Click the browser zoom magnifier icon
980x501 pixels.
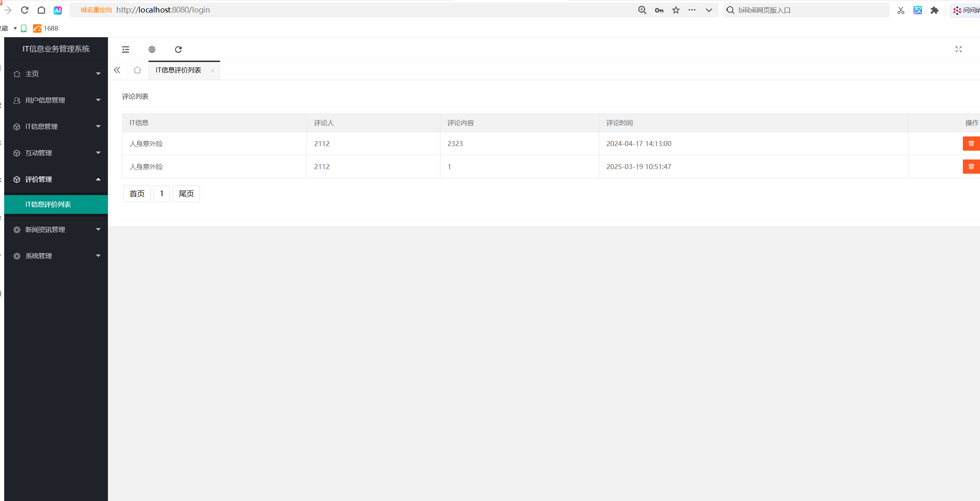(642, 10)
